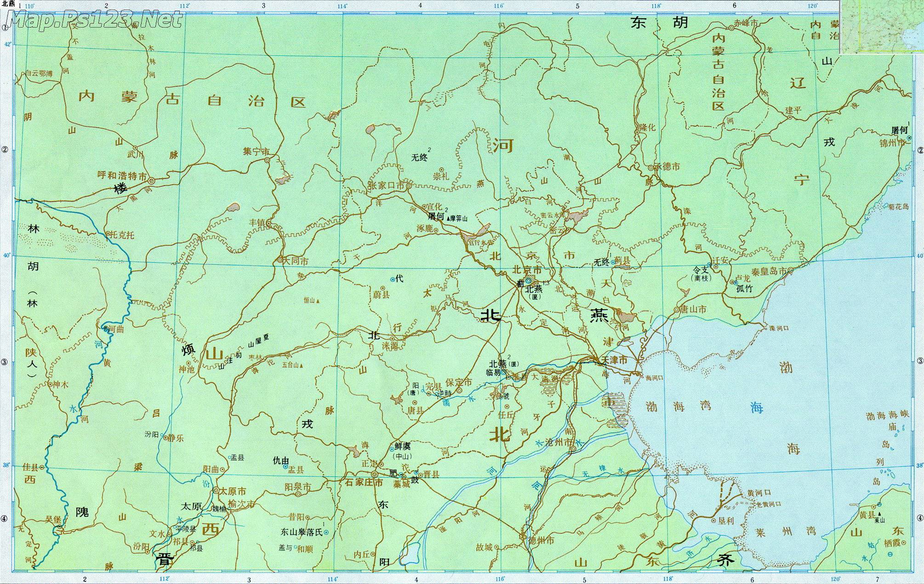This screenshot has height=584, width=924.
Task: Click the Map.Ps123.Net watermark link
Action: [94, 19]
